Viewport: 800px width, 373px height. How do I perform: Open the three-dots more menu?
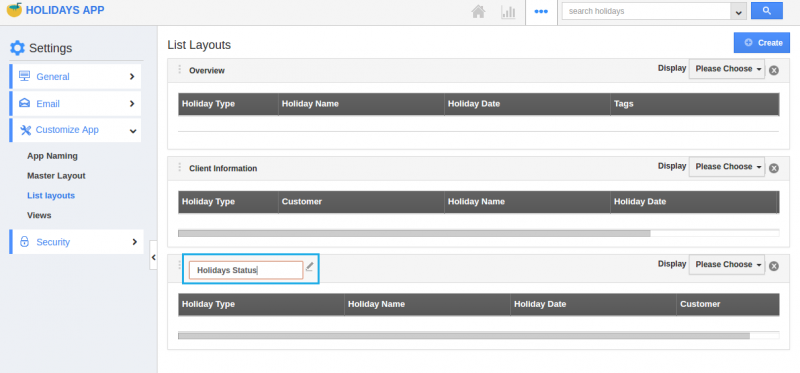click(x=541, y=11)
